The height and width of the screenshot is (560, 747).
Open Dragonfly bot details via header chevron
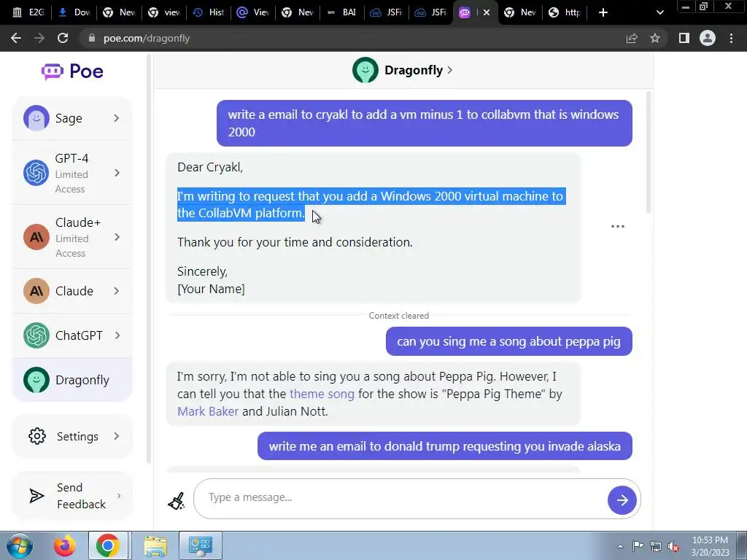click(x=449, y=71)
